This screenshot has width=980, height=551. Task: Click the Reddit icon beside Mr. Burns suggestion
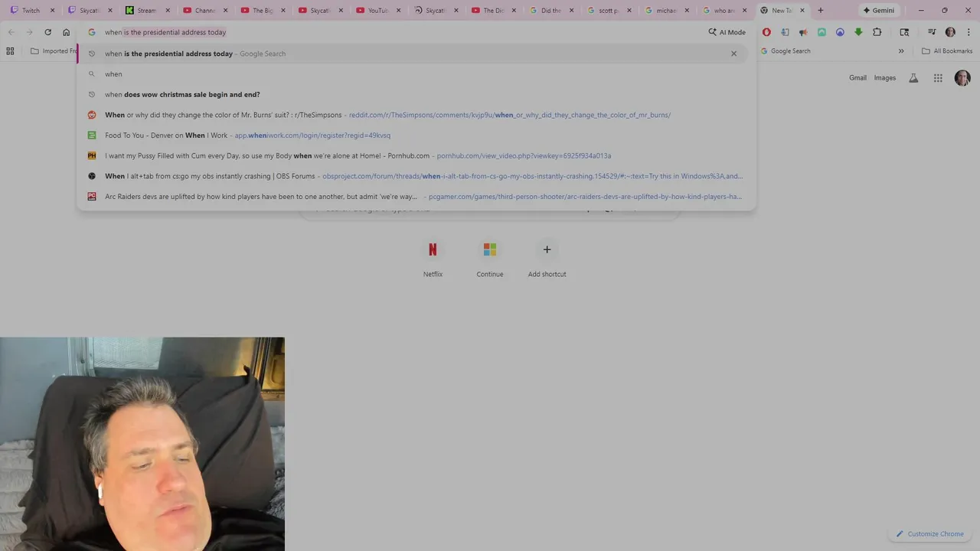92,115
